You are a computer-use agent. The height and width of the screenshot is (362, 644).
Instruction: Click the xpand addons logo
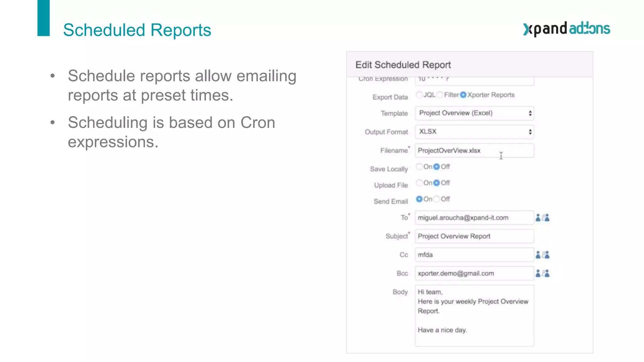(x=567, y=29)
